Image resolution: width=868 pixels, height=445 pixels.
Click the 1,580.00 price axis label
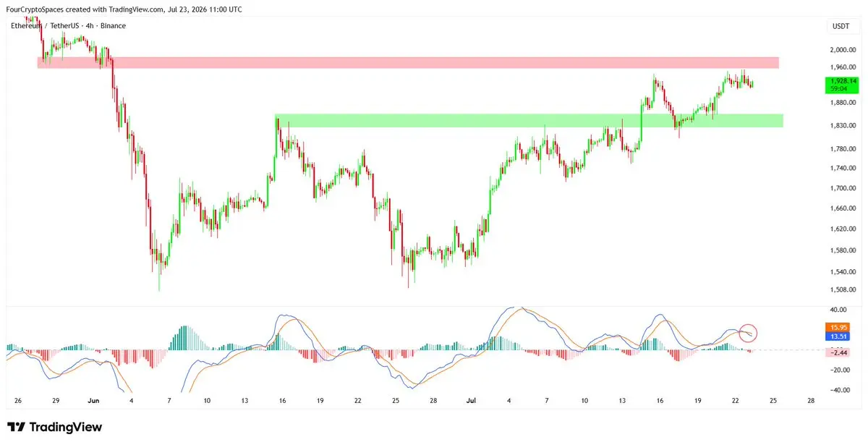coord(842,250)
